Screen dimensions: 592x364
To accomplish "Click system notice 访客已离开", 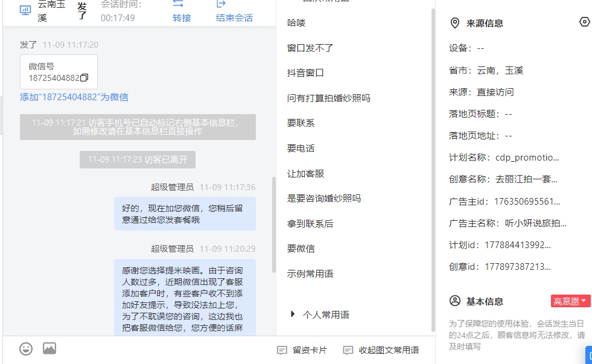I will point(138,160).
